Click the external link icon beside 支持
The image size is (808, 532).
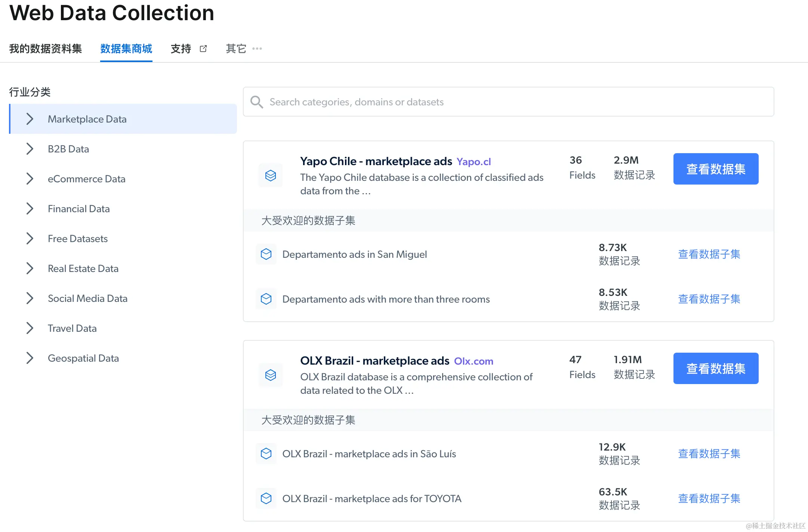click(203, 49)
